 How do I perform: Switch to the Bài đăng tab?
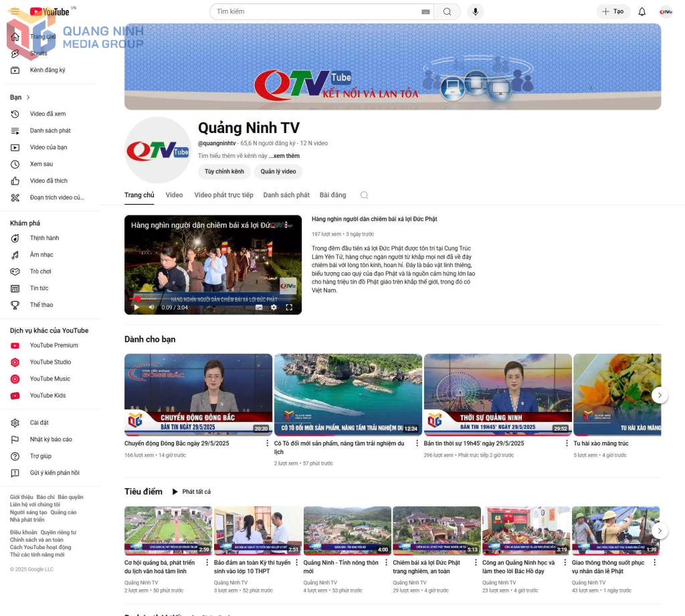[x=332, y=195]
